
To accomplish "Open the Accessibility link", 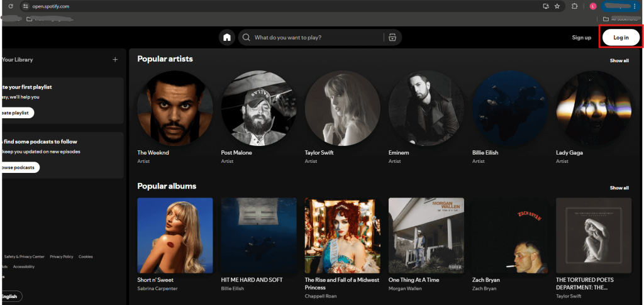I will click(24, 267).
